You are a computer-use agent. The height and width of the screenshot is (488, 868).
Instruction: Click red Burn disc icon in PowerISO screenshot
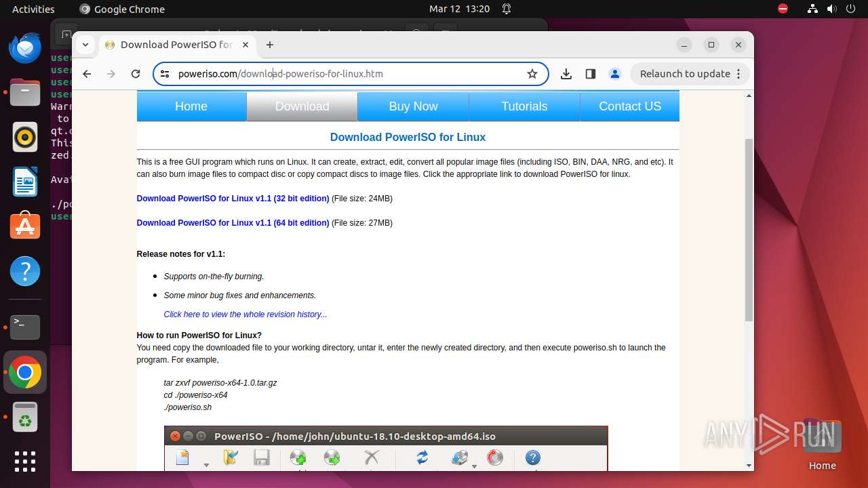(496, 458)
